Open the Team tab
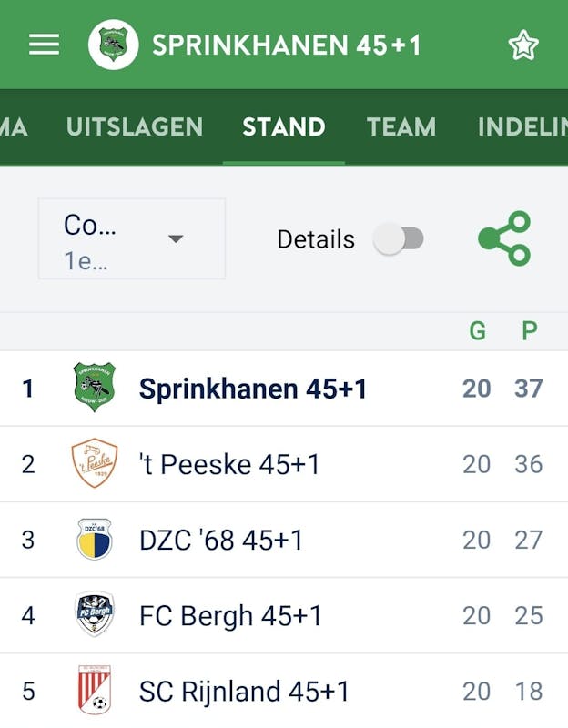The height and width of the screenshot is (728, 568). click(x=401, y=126)
